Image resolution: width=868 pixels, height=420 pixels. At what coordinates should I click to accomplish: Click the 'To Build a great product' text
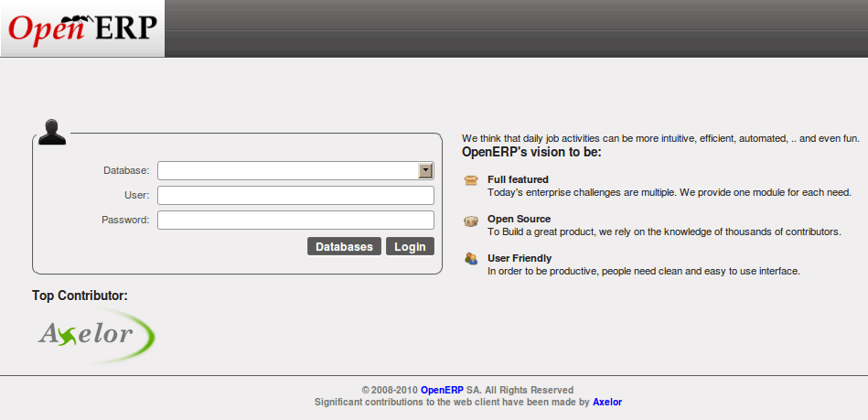pos(664,232)
